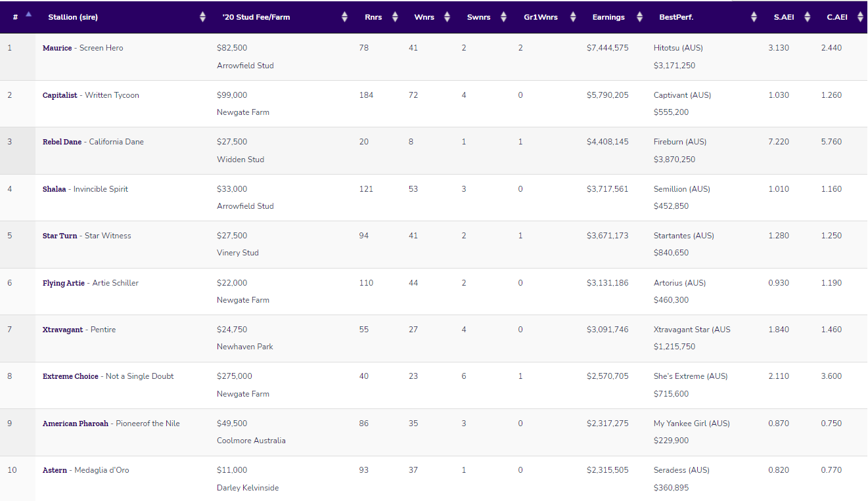Click the Stallion (sire) header label
The height and width of the screenshot is (501, 868).
point(73,17)
